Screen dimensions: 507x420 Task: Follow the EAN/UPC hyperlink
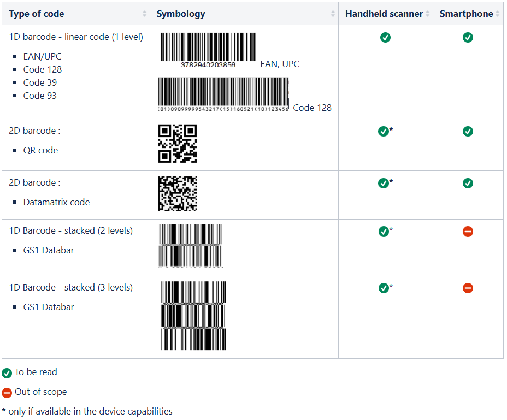point(42,56)
